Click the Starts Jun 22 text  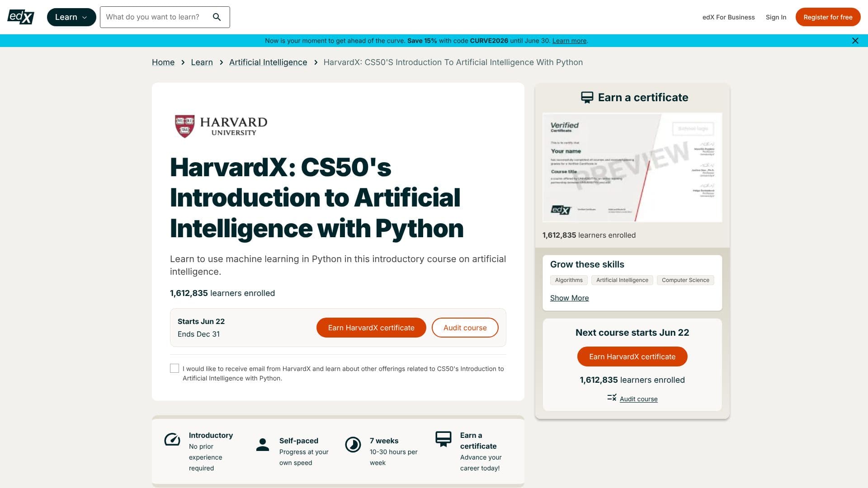pyautogui.click(x=201, y=321)
